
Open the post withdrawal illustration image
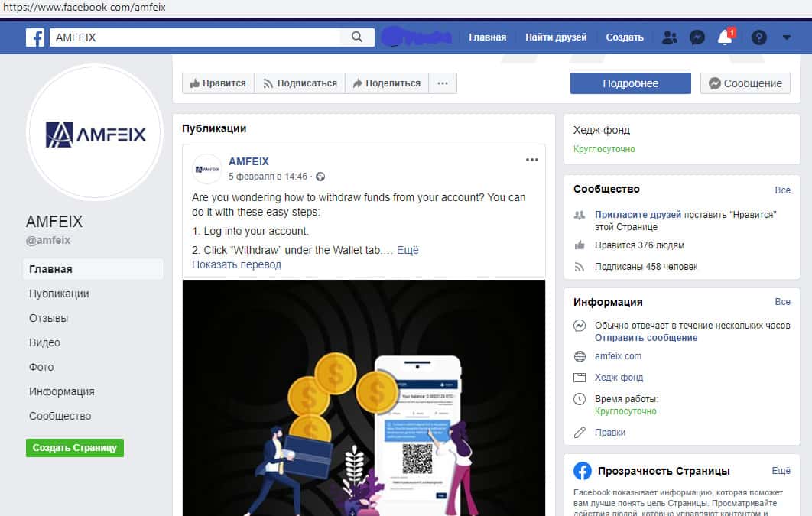click(x=363, y=398)
